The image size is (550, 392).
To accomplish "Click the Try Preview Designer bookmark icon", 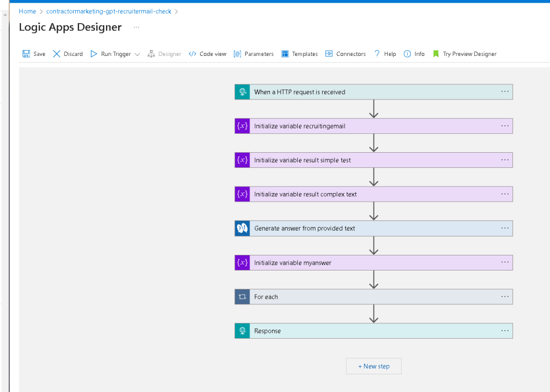I will pos(435,54).
